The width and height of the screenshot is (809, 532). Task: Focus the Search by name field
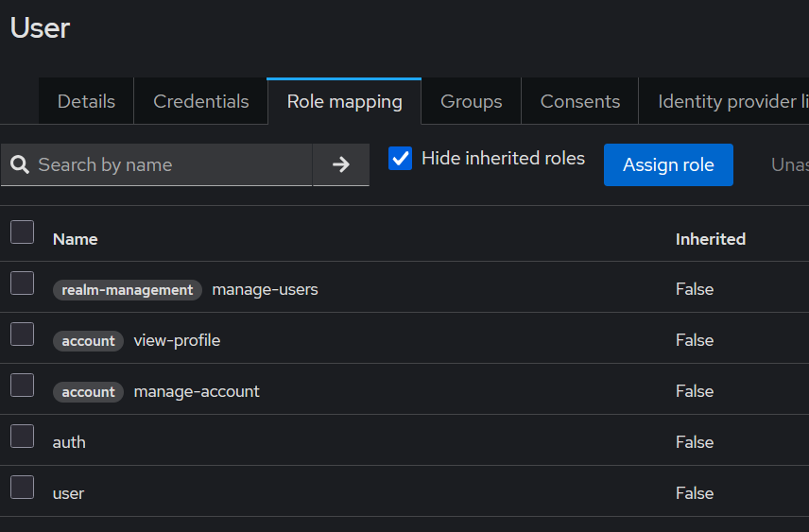(x=170, y=165)
